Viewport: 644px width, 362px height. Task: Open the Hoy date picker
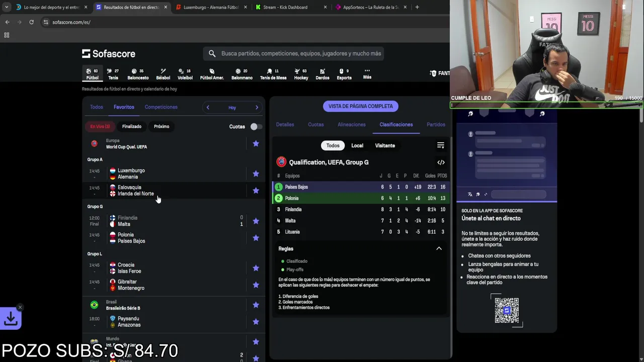point(232,107)
